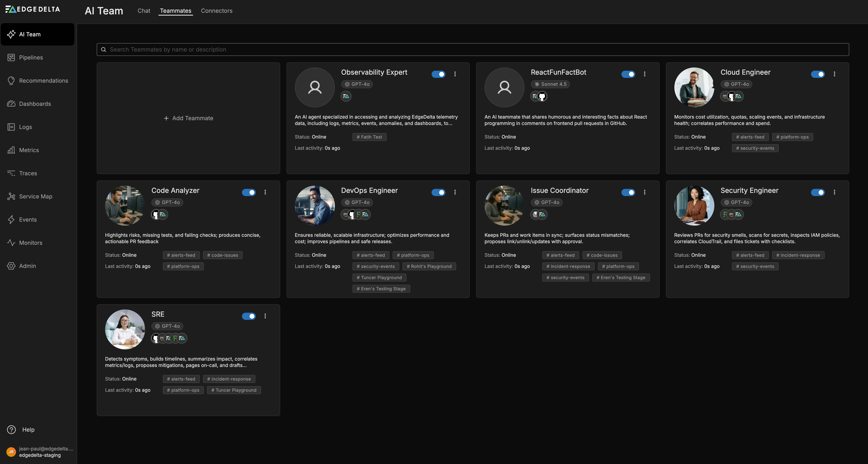Open the Admin gear icon
The image size is (868, 464).
coord(11,266)
